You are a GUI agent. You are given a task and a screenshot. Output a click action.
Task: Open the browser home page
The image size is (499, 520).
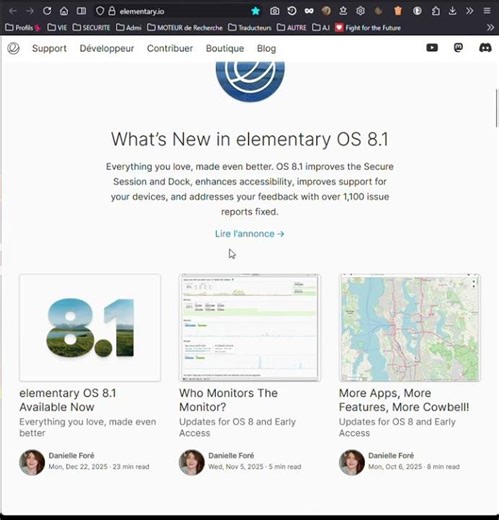(64, 11)
